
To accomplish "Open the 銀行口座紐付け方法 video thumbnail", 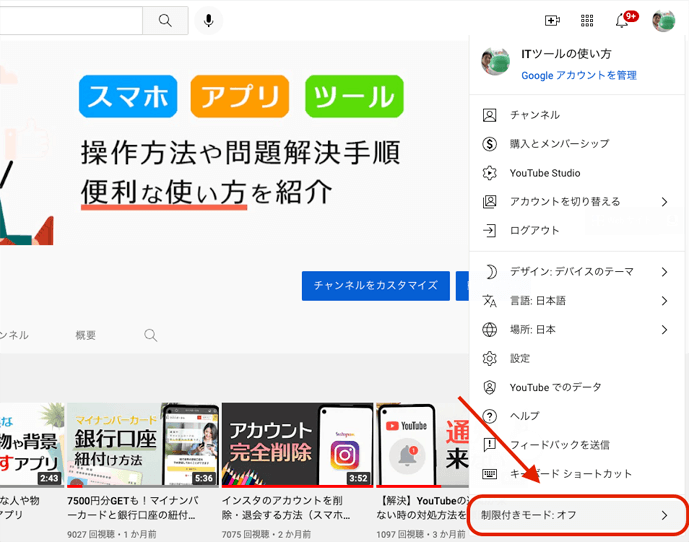I will click(143, 445).
